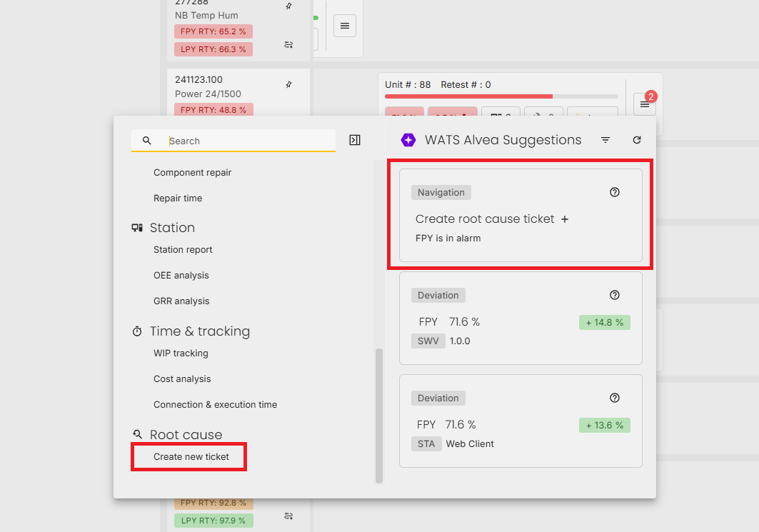Screen dimensions: 759x532
Task: Click the Retest # : 0 label
Action: (466, 84)
